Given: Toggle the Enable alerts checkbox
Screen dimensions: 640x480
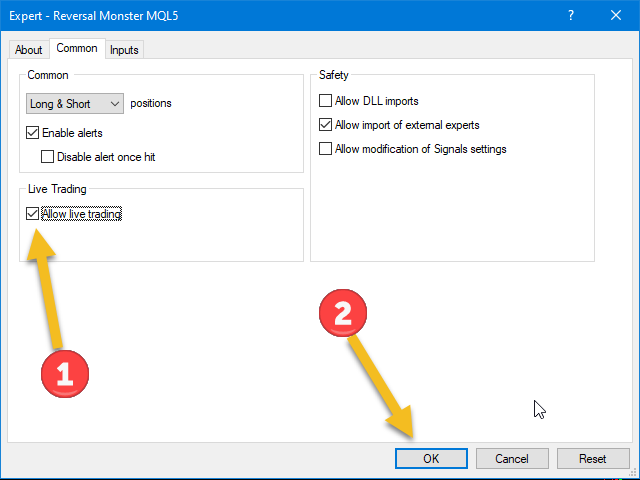Looking at the screenshot, I should click(x=33, y=133).
